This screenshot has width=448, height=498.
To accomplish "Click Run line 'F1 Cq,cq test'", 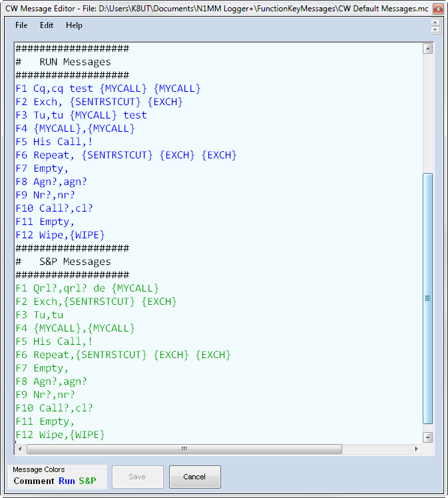I will pyautogui.click(x=109, y=89).
